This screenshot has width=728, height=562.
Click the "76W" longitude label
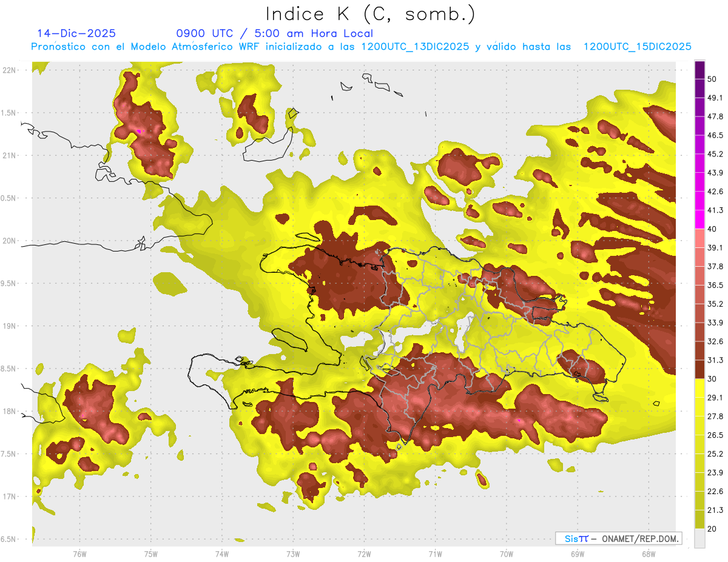(x=79, y=554)
